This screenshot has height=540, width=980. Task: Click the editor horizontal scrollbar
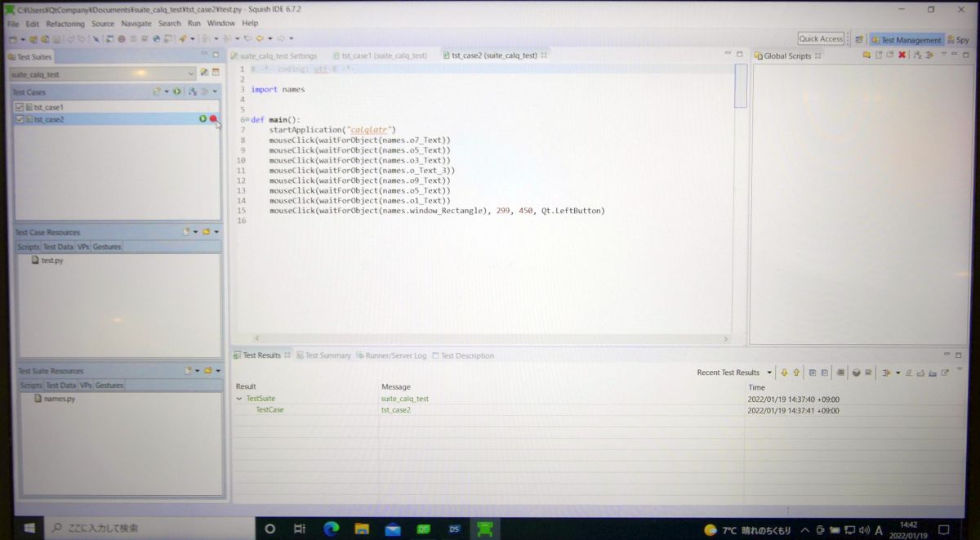(x=490, y=338)
